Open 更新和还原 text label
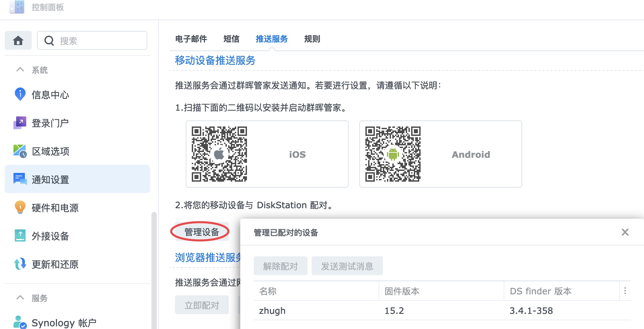This screenshot has height=329, width=644. [55, 264]
